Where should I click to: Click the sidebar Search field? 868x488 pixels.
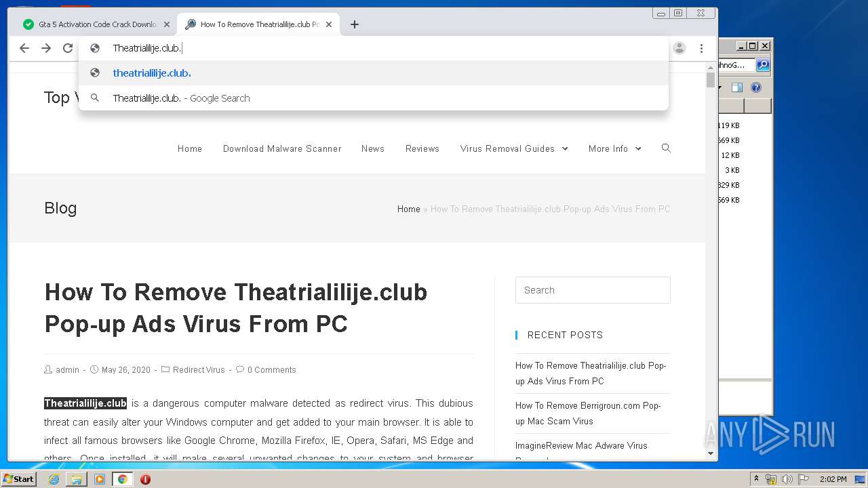[x=593, y=290]
